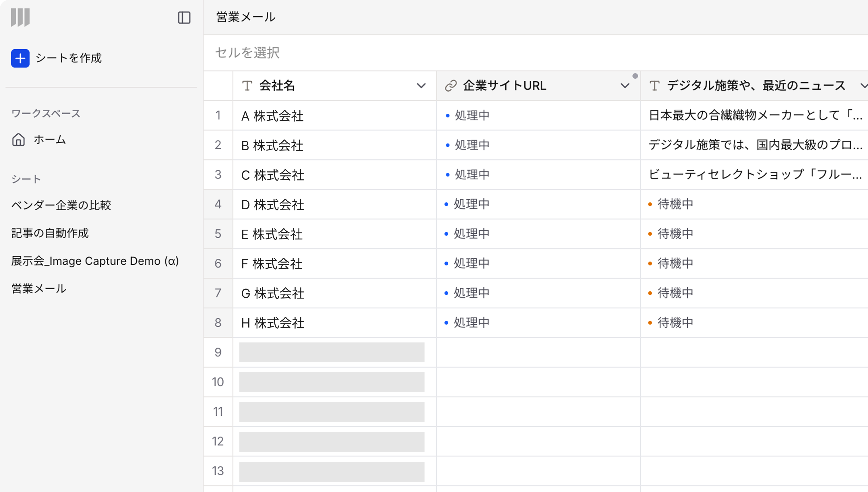Select 展示会_Image Capture Demo sheet
This screenshot has width=868, height=492.
coord(95,261)
